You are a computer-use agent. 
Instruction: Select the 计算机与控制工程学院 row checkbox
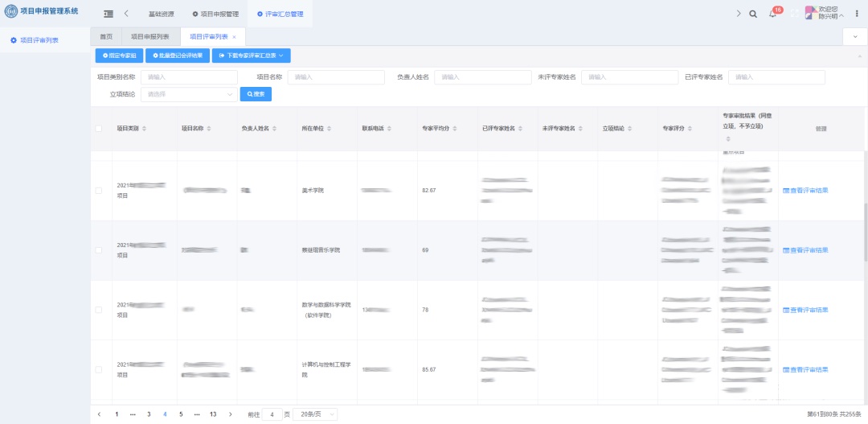99,369
